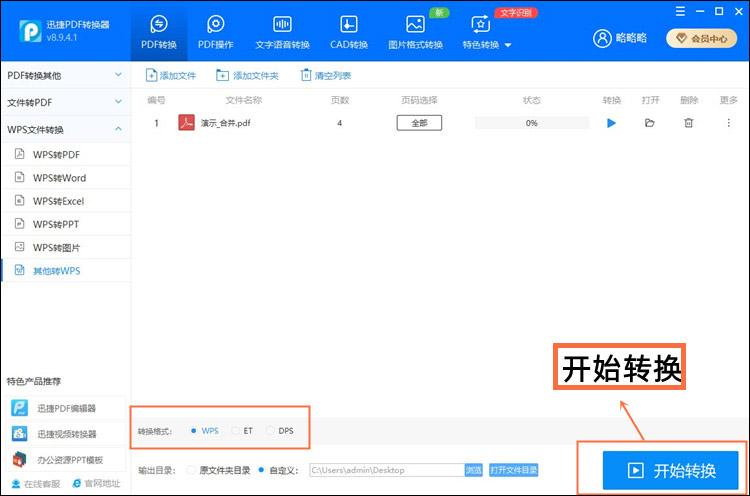This screenshot has height=496, width=750.
Task: Open 会员中心 membership button
Action: 702,38
